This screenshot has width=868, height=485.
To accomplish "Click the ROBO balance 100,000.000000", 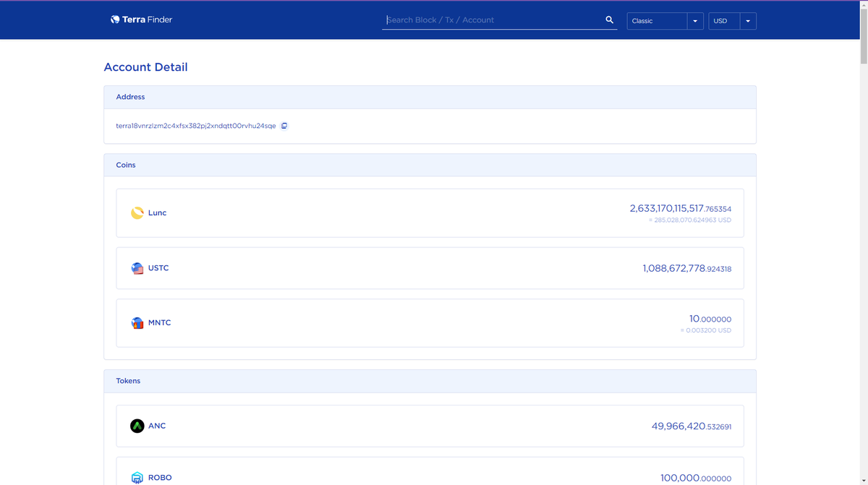I will pos(695,478).
